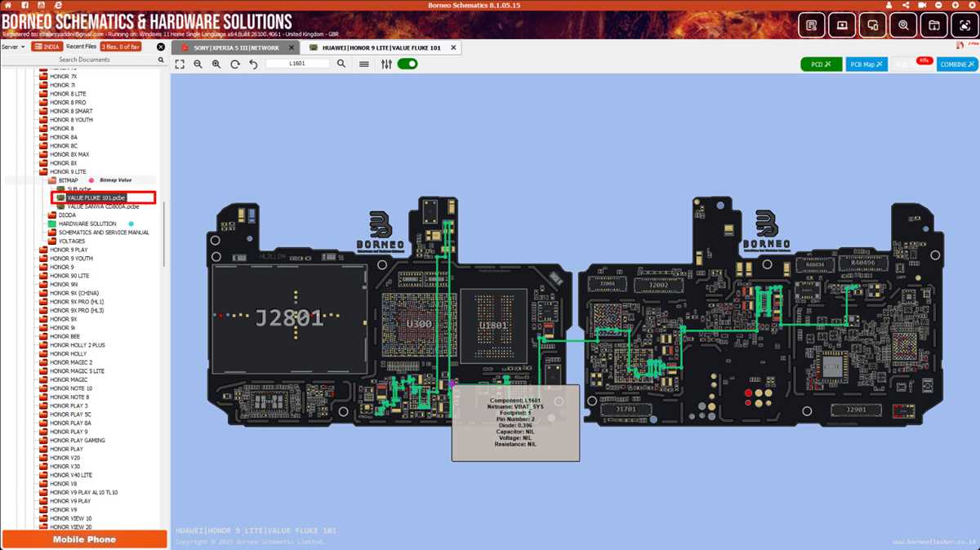
Task: Toggle fullscreen view of the PCB canvas
Action: point(180,64)
